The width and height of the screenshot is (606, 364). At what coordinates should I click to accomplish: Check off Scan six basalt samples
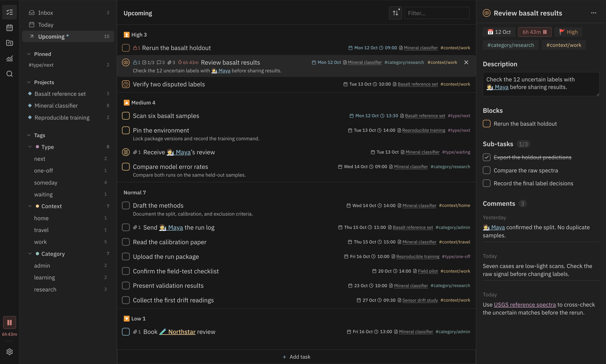pos(126,116)
